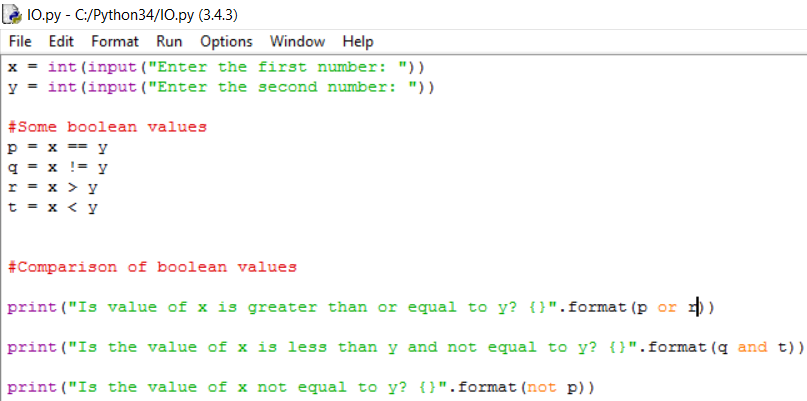Open the Window menu

pos(297,41)
